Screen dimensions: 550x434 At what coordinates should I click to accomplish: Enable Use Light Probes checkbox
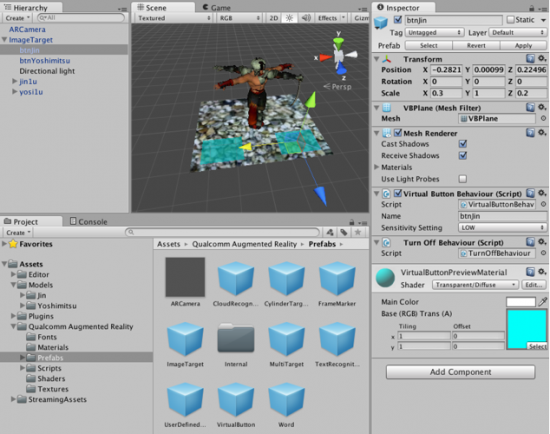point(463,179)
